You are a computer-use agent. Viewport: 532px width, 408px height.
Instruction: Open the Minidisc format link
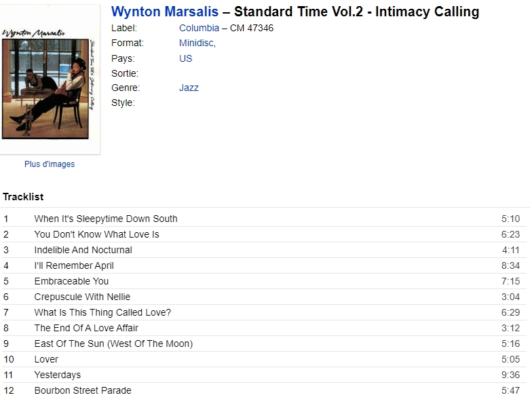197,43
